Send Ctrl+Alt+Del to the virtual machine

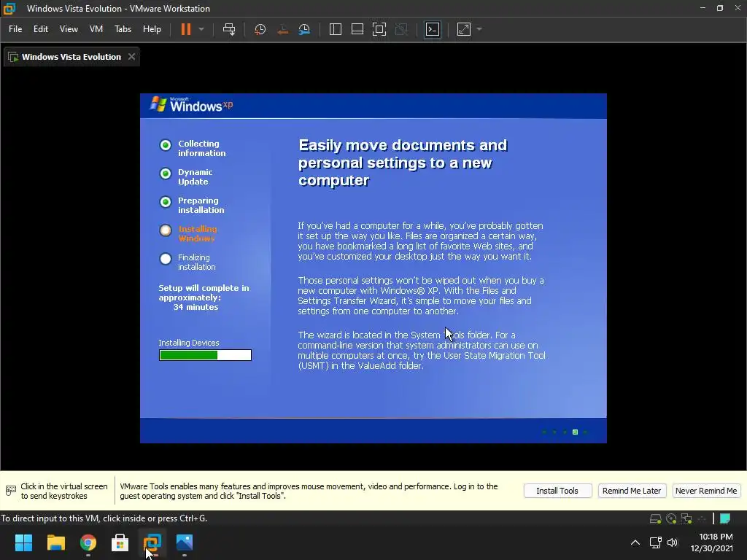click(229, 29)
